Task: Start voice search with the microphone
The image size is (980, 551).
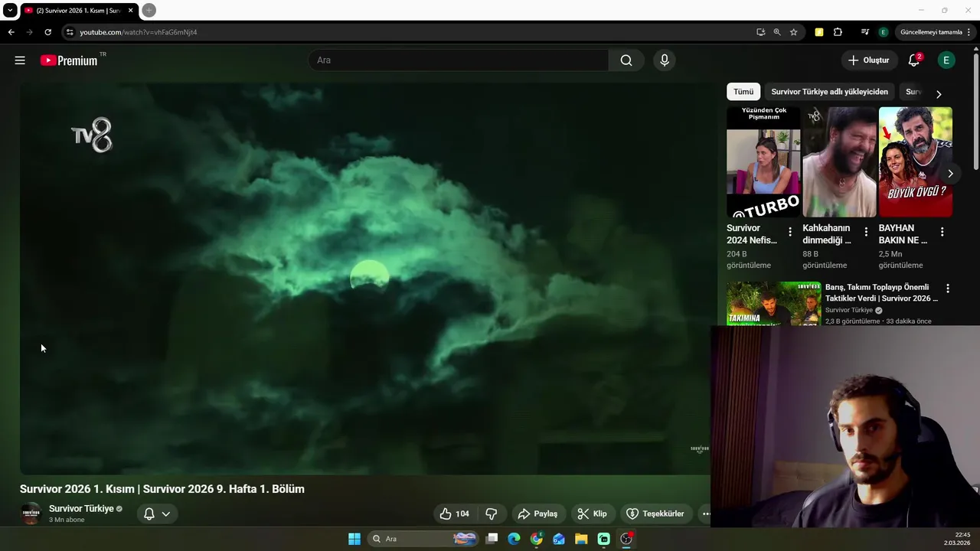Action: pos(665,60)
